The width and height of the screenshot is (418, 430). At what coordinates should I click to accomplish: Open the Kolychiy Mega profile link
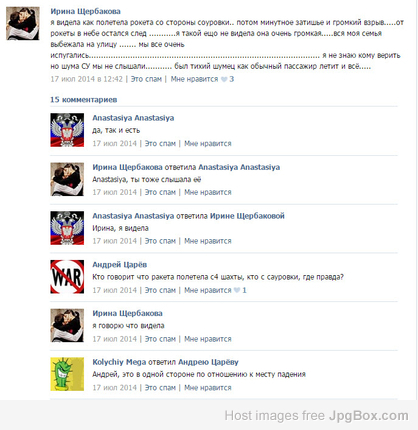click(119, 362)
